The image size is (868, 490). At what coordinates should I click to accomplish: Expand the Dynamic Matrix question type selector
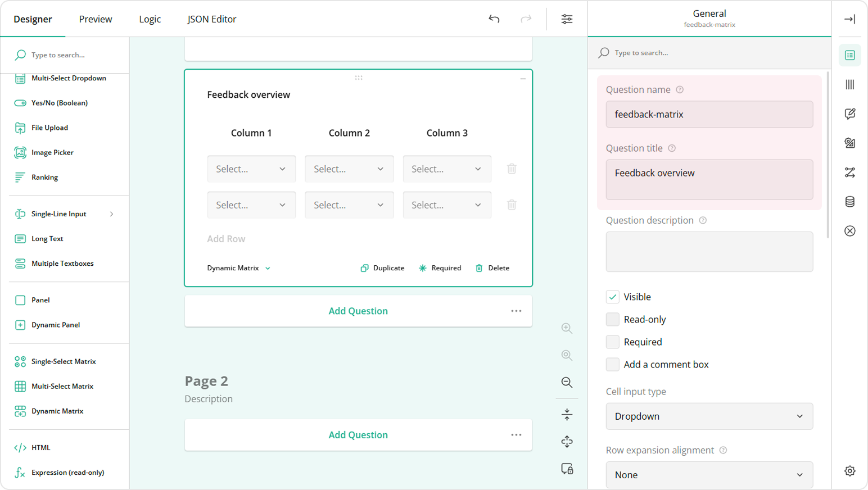tap(238, 268)
